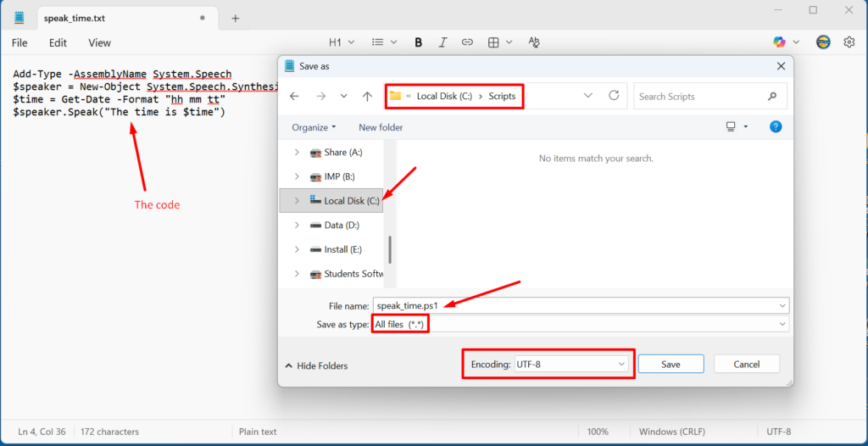868x446 pixels.
Task: Add a new Notepad tab
Action: [x=236, y=19]
